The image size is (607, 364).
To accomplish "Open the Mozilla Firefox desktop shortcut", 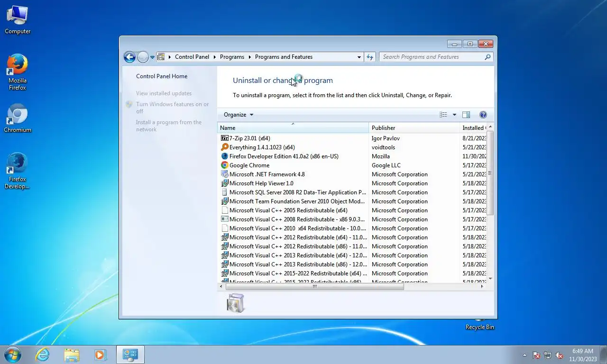I will point(18,72).
